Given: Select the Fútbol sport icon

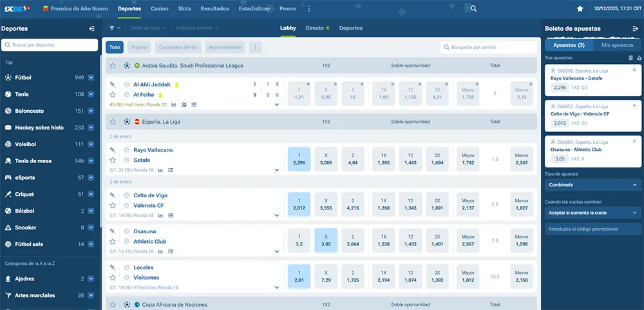Looking at the screenshot, I should pyautogui.click(x=8, y=78).
